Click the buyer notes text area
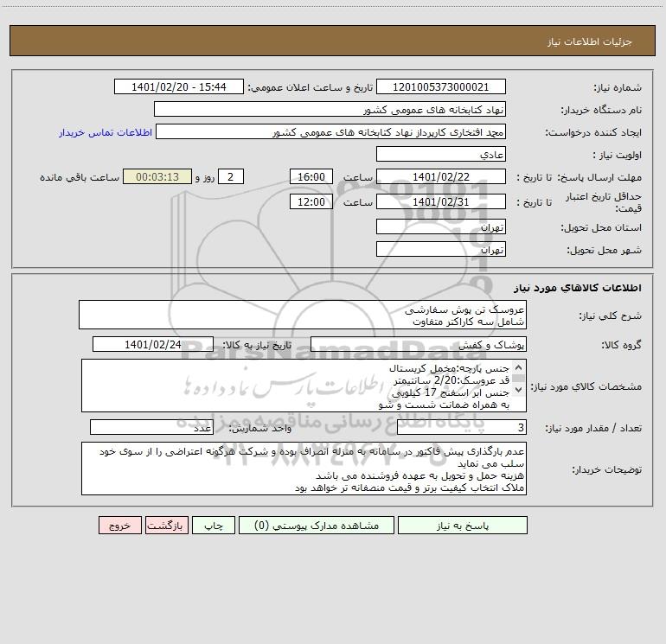The height and width of the screenshot is (644, 666). 304,469
